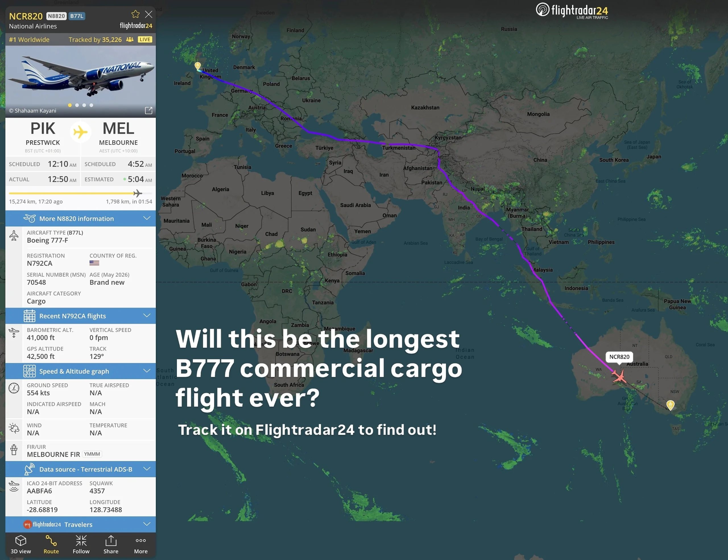Viewport: 728px width, 560px height.
Task: Share this flight
Action: coord(111,545)
